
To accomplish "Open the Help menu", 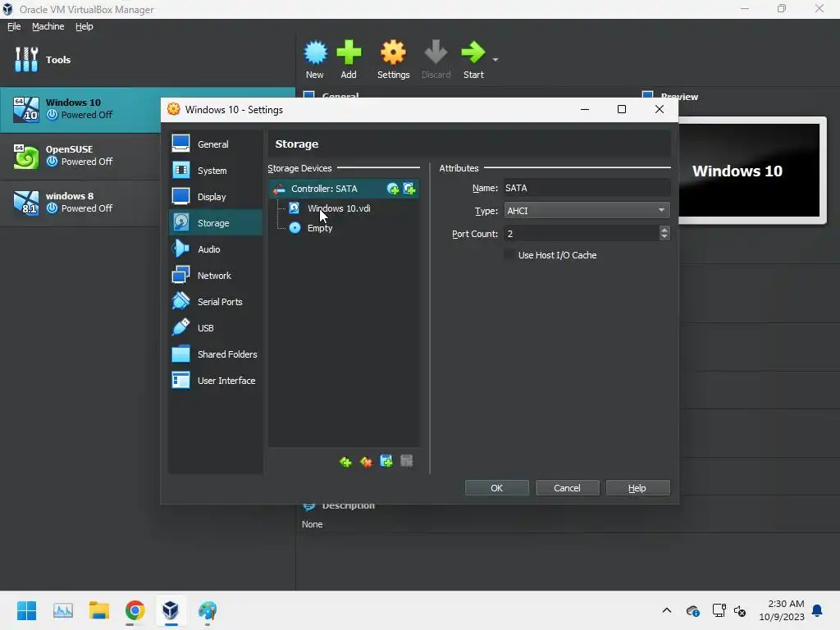I will pos(84,26).
